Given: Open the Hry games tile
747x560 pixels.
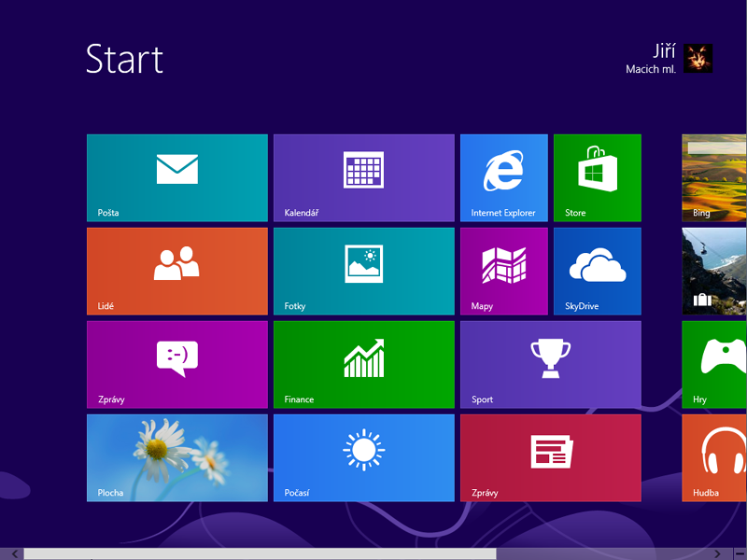Looking at the screenshot, I should click(714, 364).
